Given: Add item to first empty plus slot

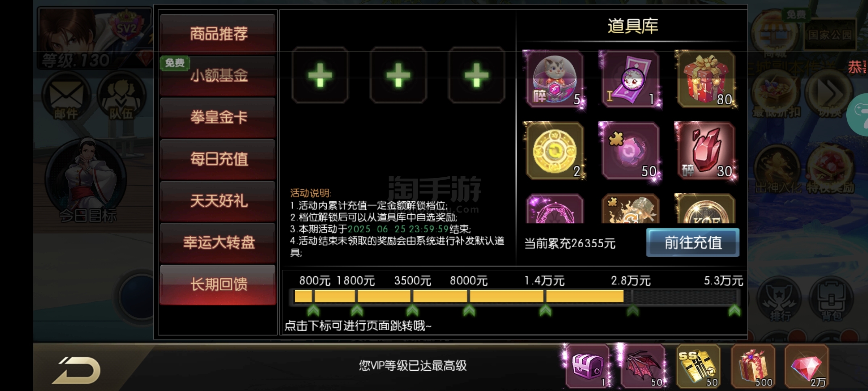Looking at the screenshot, I should pyautogui.click(x=320, y=75).
